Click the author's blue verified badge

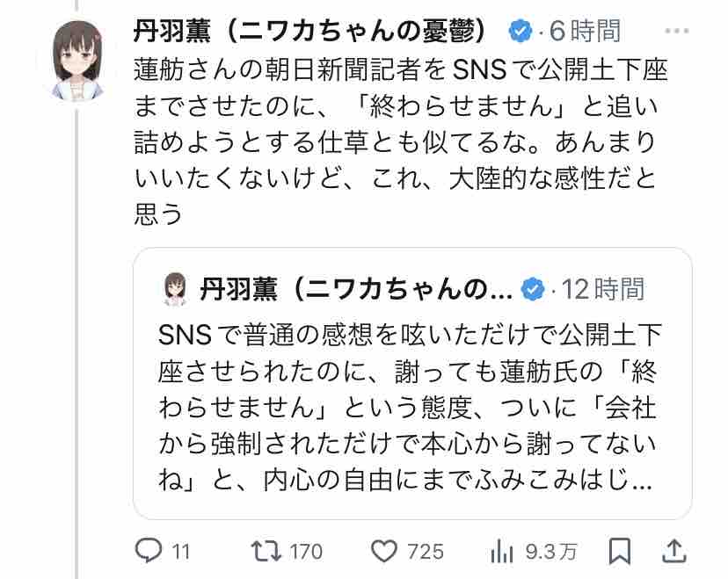click(x=521, y=33)
